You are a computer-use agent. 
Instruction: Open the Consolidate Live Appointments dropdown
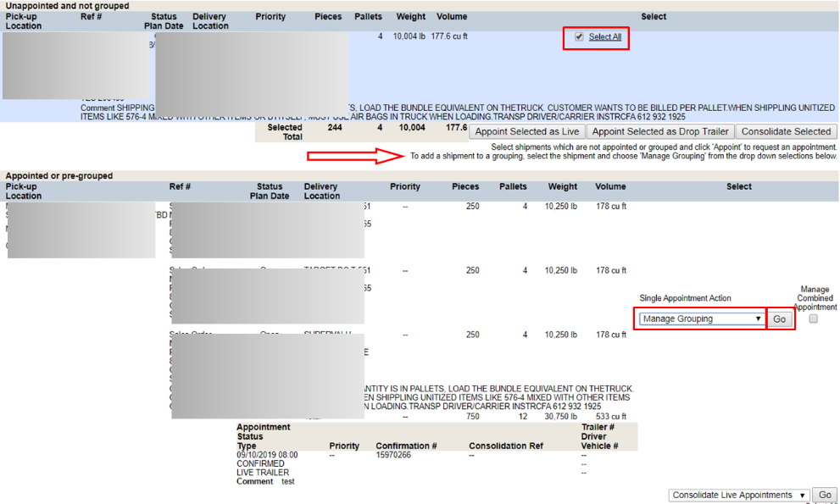[x=737, y=495]
